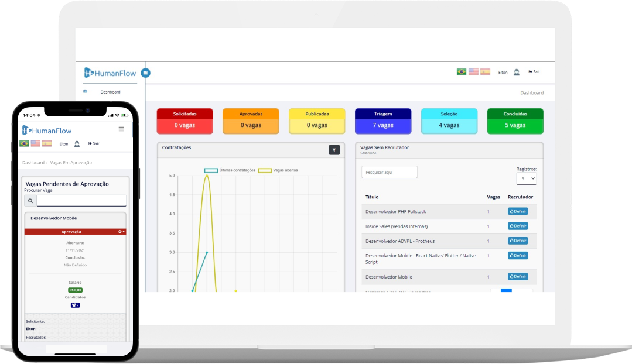Open the Concluídas 5 vagas card

point(515,121)
